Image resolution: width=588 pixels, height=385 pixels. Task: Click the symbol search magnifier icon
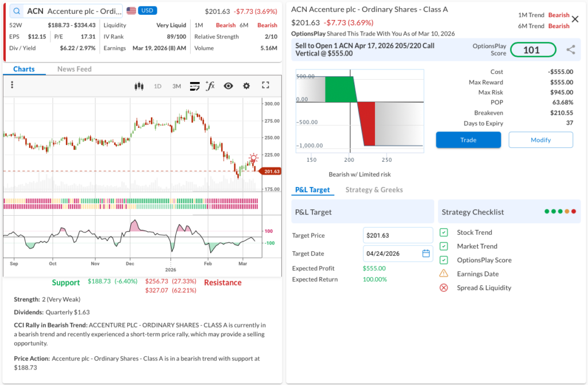point(17,11)
